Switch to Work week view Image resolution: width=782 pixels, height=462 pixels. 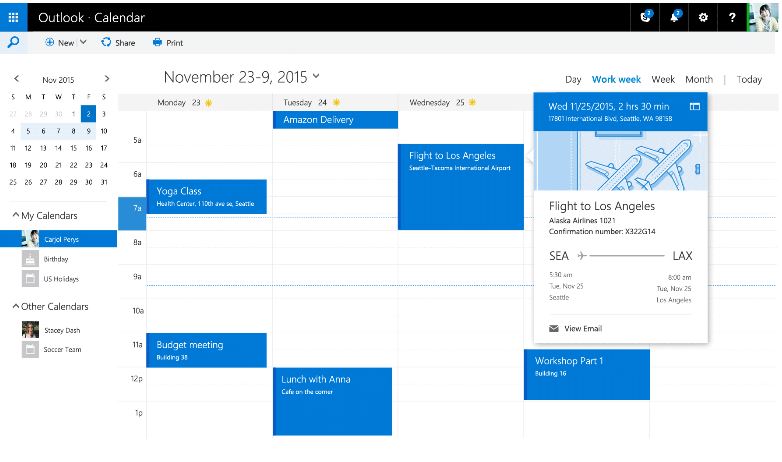pos(616,79)
